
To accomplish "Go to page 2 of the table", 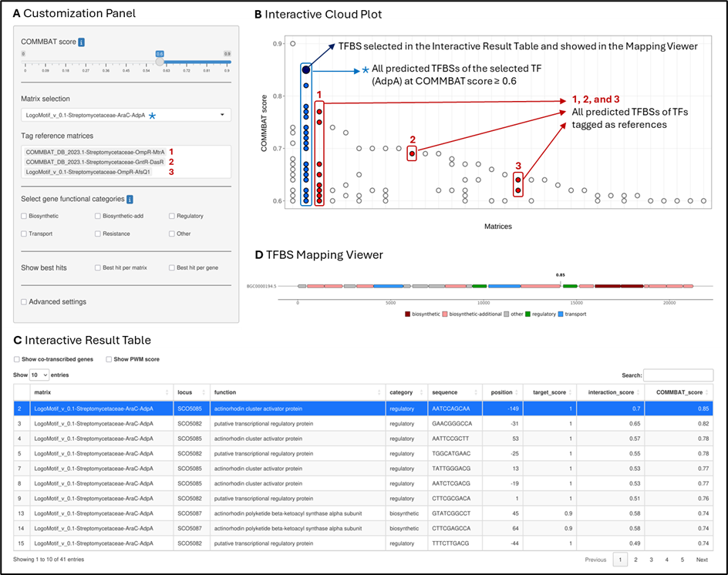I will pos(635,560).
